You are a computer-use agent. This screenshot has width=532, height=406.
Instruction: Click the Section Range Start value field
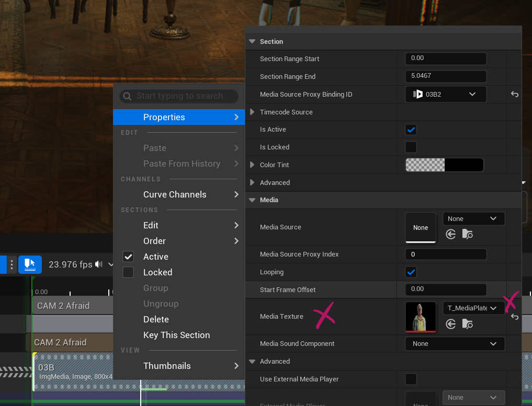tap(445, 59)
